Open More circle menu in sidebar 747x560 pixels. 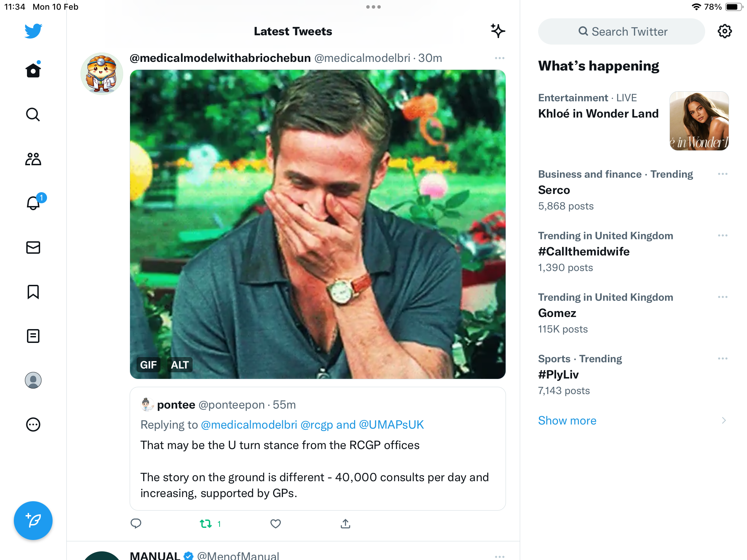[x=33, y=424]
